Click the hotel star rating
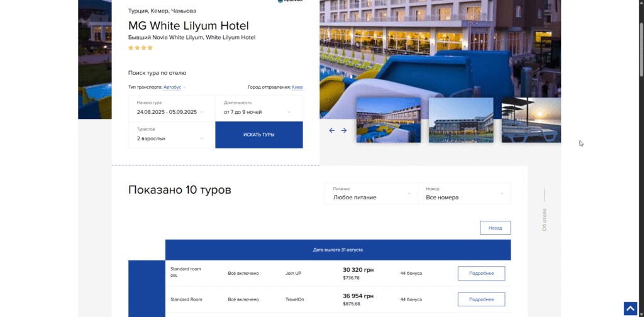The image size is (644, 317). (140, 48)
